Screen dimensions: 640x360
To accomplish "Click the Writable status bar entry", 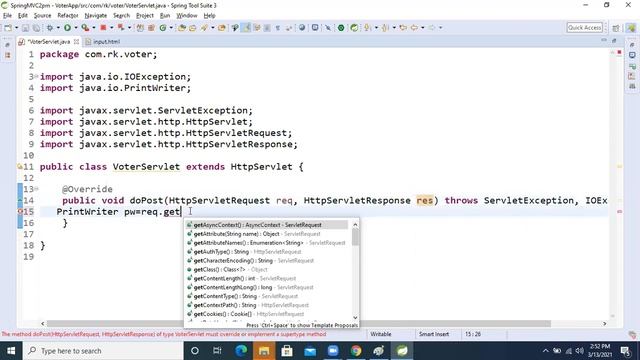I will (381, 334).
